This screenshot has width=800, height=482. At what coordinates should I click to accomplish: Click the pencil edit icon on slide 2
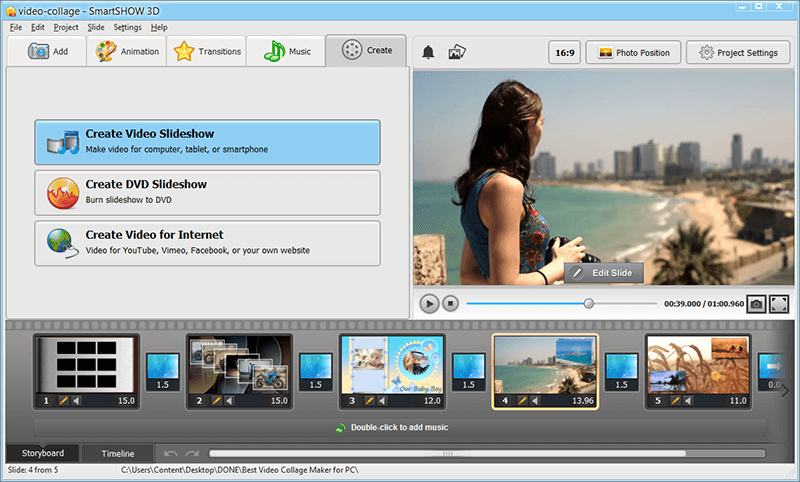pos(216,401)
